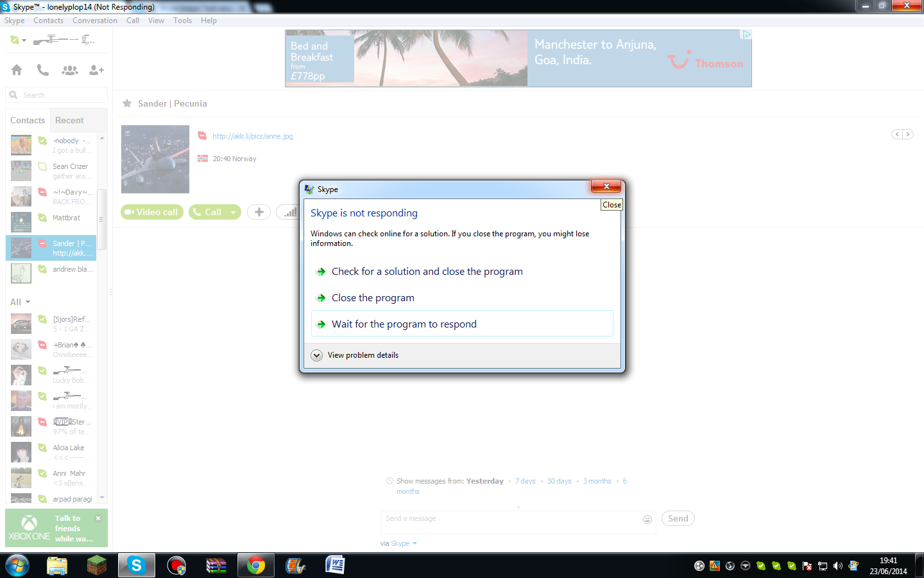Select contact arpad paragi

pyautogui.click(x=51, y=498)
